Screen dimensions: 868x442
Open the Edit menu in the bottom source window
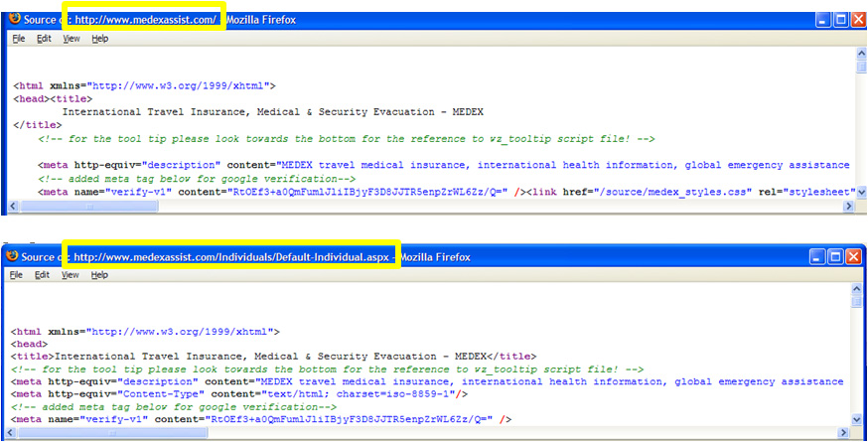43,275
